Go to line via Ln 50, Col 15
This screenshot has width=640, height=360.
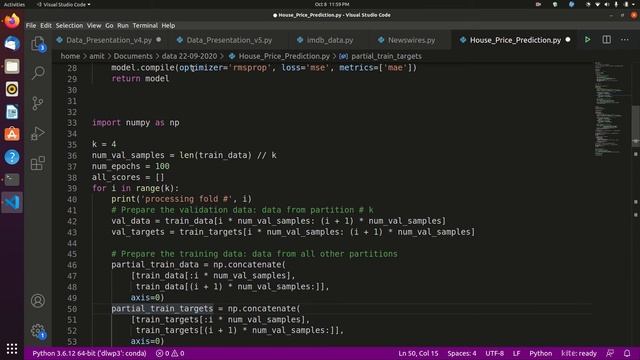pos(418,353)
